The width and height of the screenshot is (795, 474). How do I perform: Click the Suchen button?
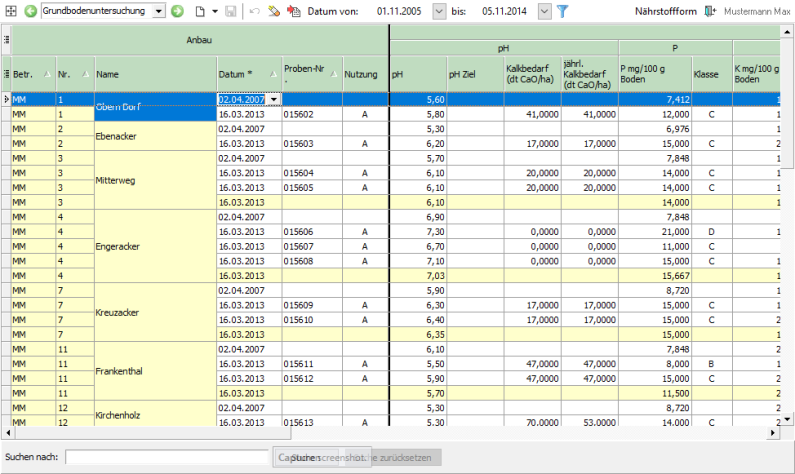coord(305,456)
